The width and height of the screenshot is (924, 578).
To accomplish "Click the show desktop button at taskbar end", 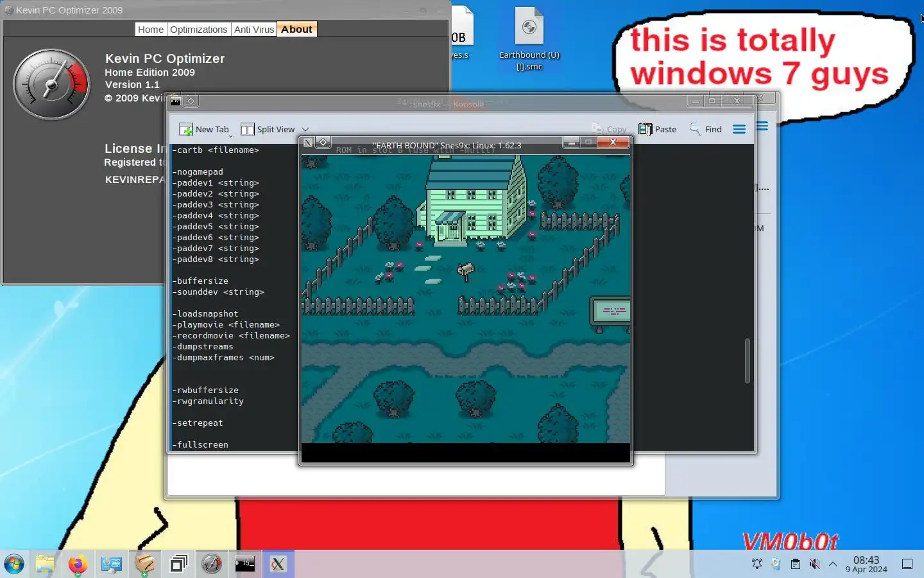I will pos(907,564).
